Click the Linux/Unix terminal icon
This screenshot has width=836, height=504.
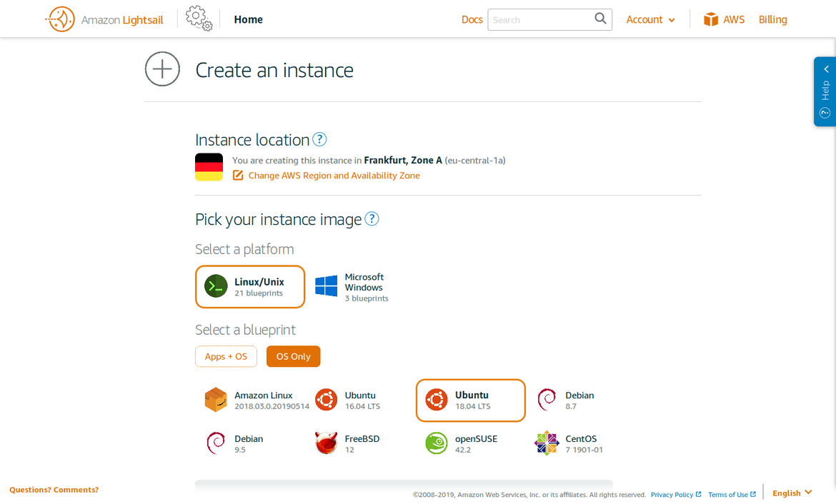(216, 286)
